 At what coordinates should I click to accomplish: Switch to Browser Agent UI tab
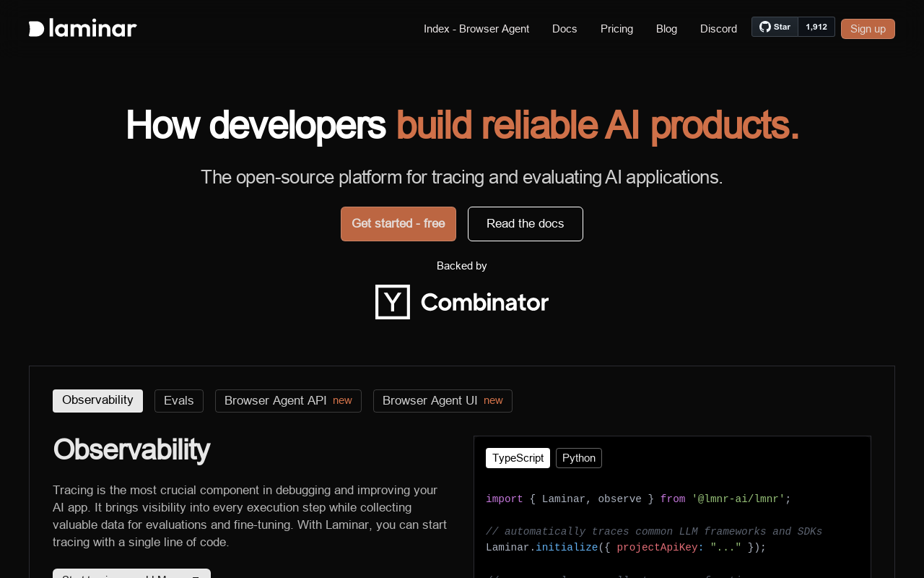click(443, 401)
